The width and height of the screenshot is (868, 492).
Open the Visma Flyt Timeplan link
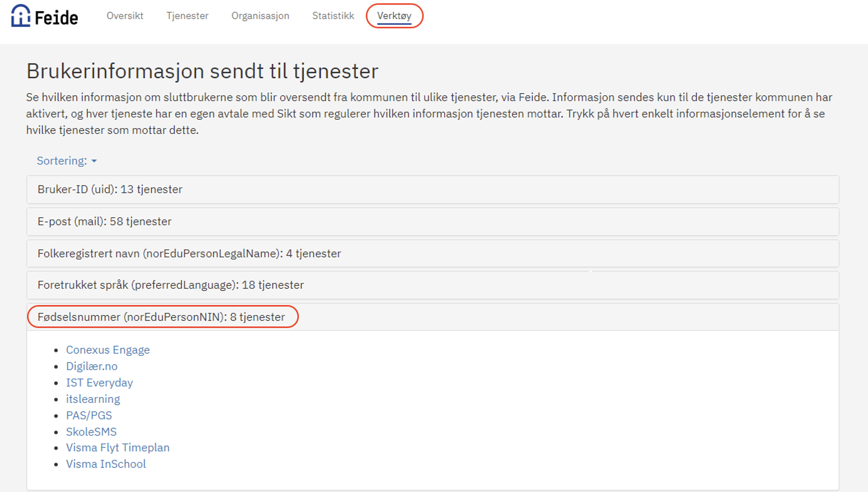[118, 448]
